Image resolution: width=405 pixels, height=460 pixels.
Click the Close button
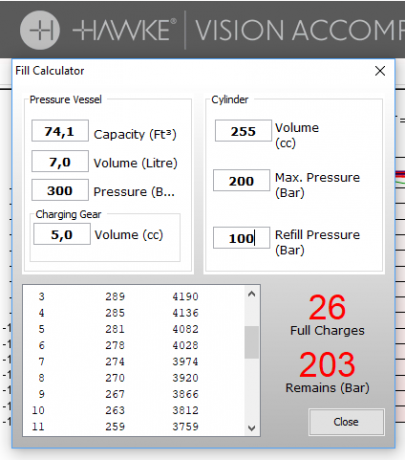pos(346,422)
